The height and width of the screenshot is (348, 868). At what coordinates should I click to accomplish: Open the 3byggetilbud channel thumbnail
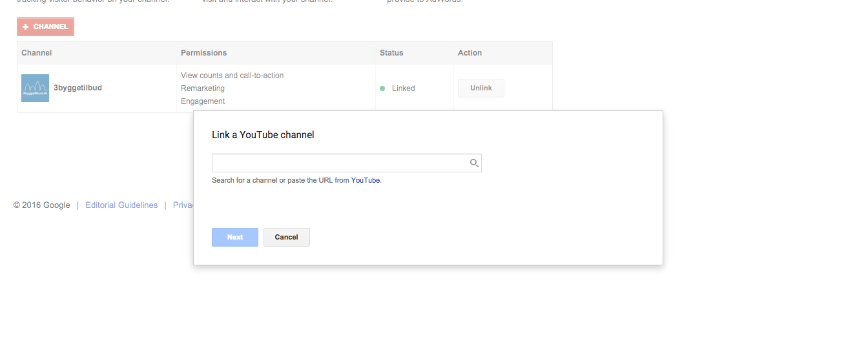35,88
